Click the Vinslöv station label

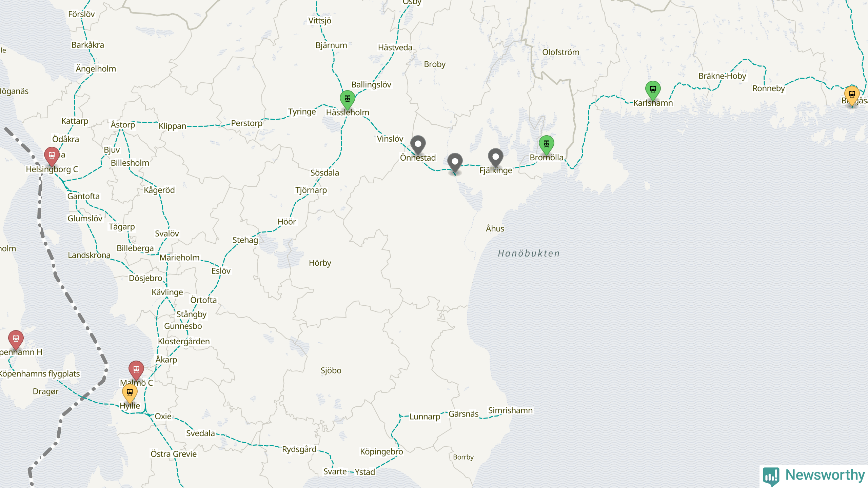pyautogui.click(x=390, y=139)
